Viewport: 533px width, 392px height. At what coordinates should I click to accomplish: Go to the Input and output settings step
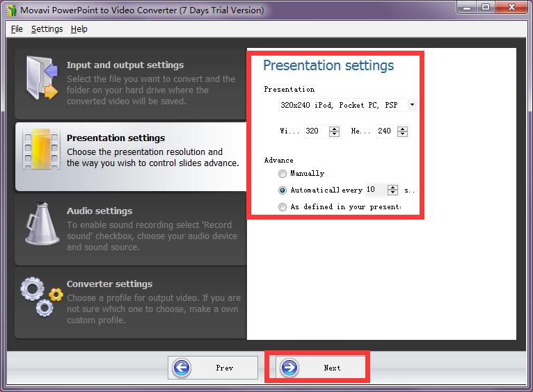(131, 83)
